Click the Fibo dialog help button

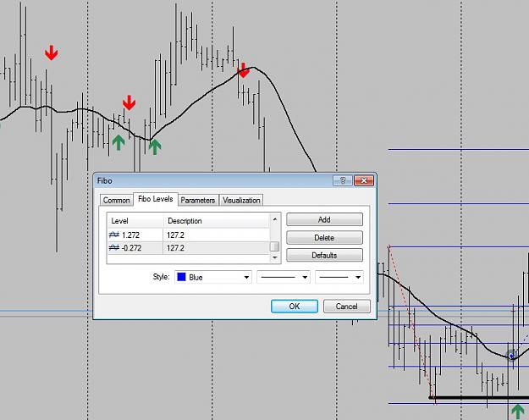coord(343,180)
